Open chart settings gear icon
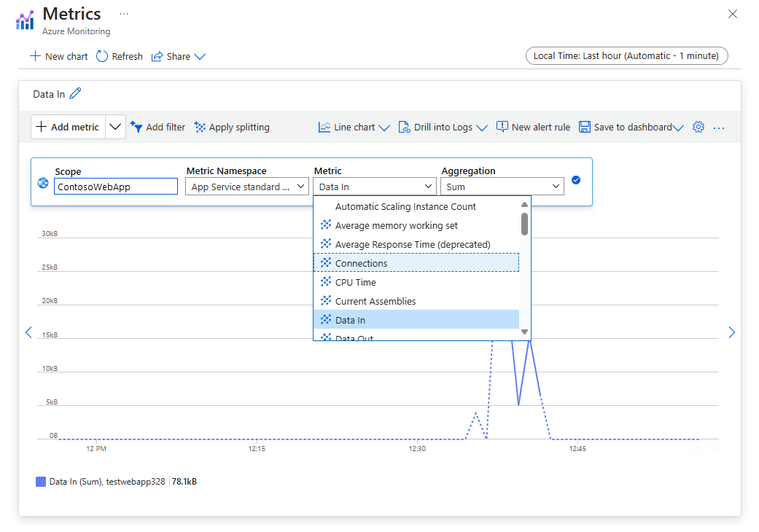The height and width of the screenshot is (532, 759). tap(698, 127)
